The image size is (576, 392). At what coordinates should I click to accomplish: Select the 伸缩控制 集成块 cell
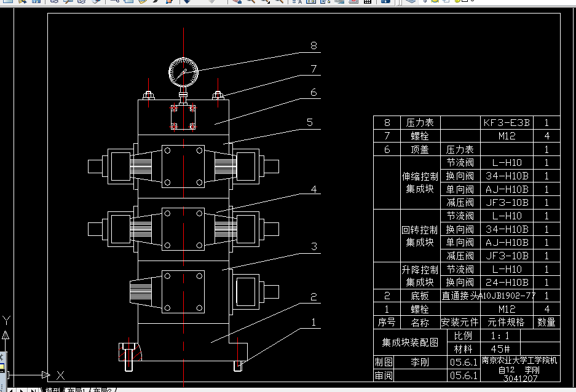(x=420, y=182)
